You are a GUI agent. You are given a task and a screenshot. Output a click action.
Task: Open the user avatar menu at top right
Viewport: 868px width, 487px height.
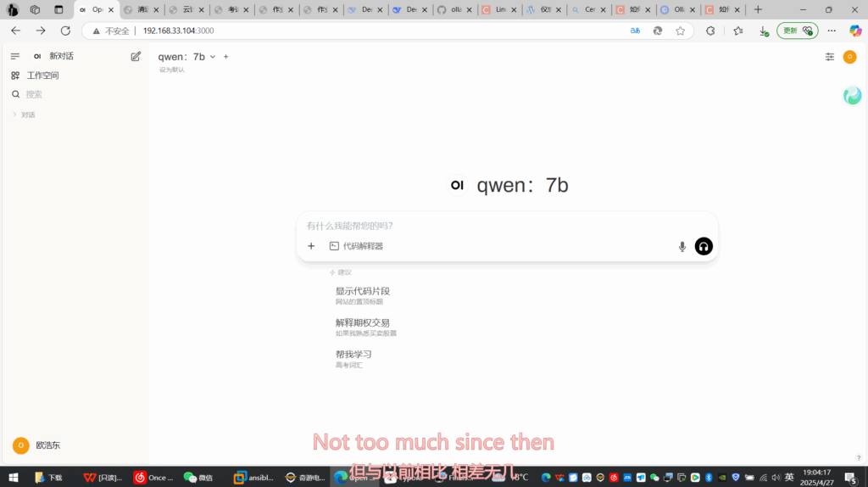[x=849, y=57]
